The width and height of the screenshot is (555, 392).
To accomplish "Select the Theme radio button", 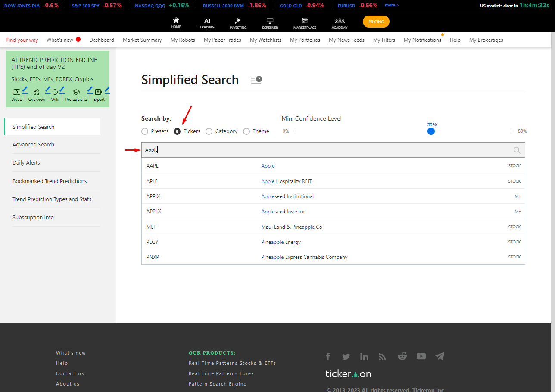I will click(x=246, y=131).
